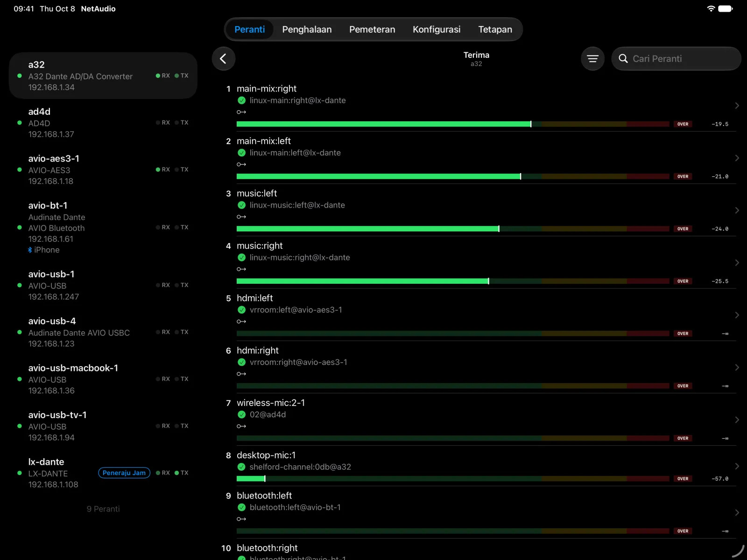Click the green check beside vrroom:left@avio-aes3-1
Image resolution: width=747 pixels, height=560 pixels.
pyautogui.click(x=242, y=310)
